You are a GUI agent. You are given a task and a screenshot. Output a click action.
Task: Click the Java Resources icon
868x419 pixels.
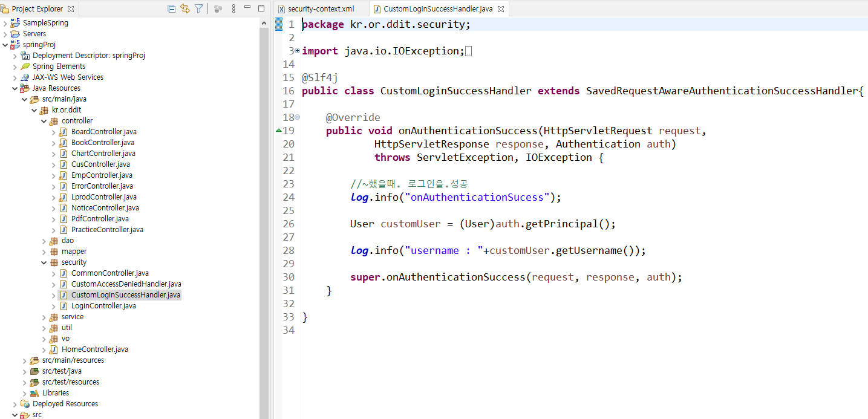click(x=25, y=88)
